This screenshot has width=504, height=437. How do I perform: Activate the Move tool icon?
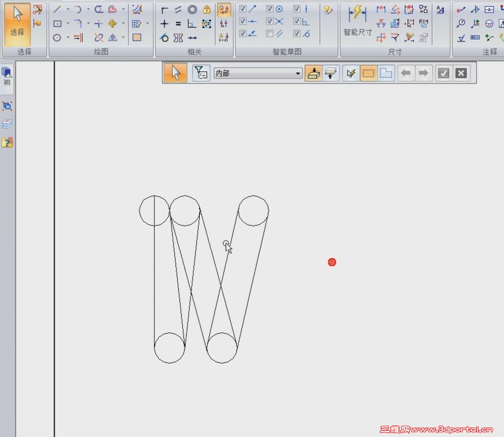[x=112, y=24]
